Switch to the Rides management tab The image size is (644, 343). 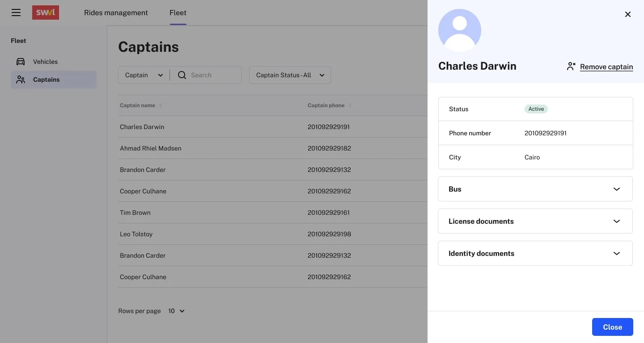coord(116,13)
